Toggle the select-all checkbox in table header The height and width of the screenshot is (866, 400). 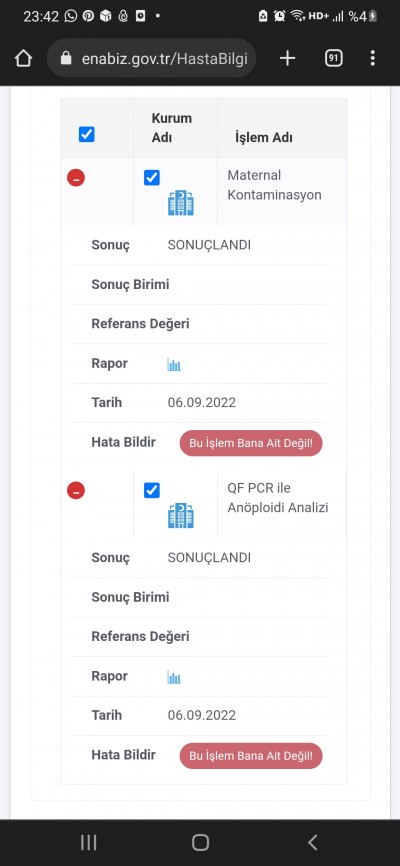[x=87, y=134]
